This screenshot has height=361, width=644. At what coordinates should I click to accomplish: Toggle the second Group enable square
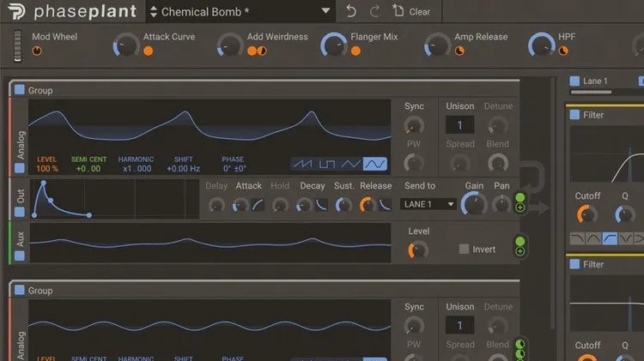[19, 290]
